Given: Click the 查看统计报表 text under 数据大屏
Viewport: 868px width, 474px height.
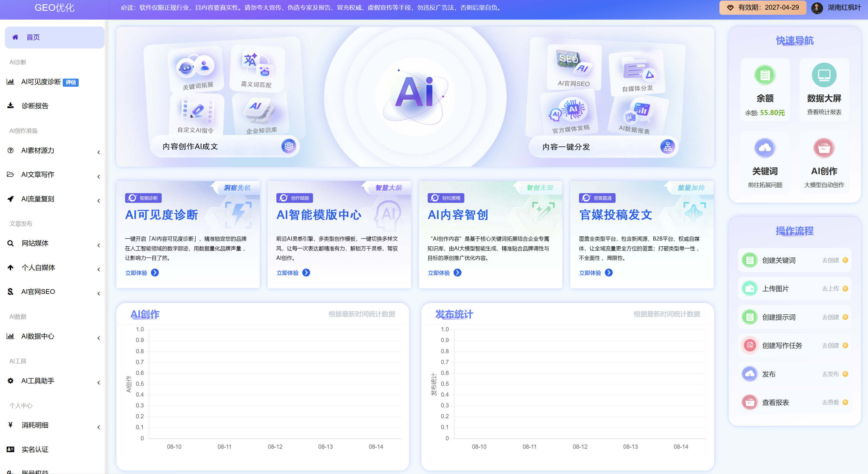Looking at the screenshot, I should coord(824,112).
